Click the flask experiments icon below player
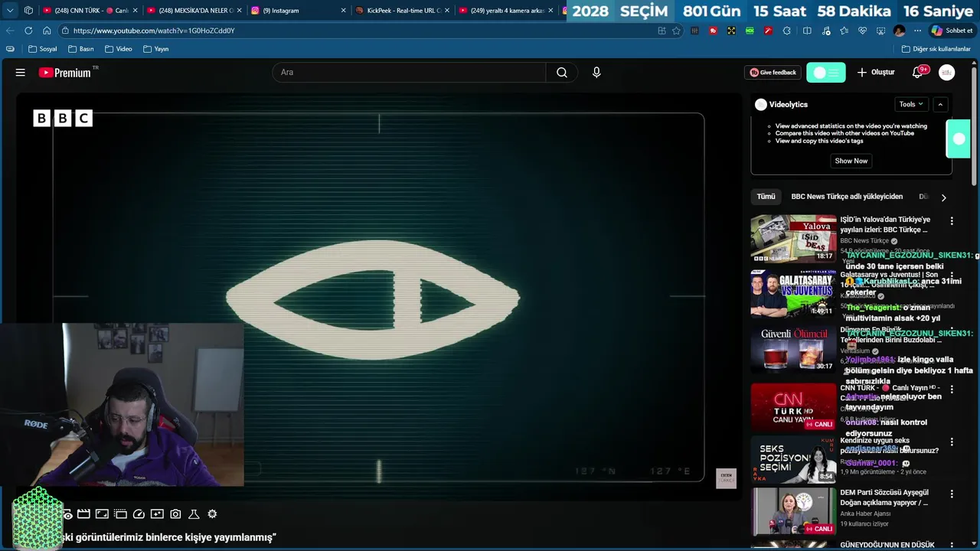 click(194, 514)
